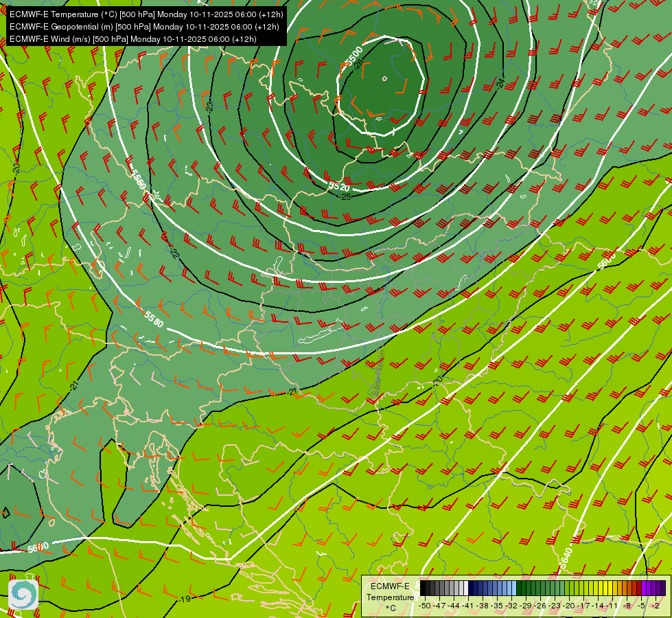The height and width of the screenshot is (618, 672).
Task: Click the -25 isotherm label below 5520
Action: [345, 197]
